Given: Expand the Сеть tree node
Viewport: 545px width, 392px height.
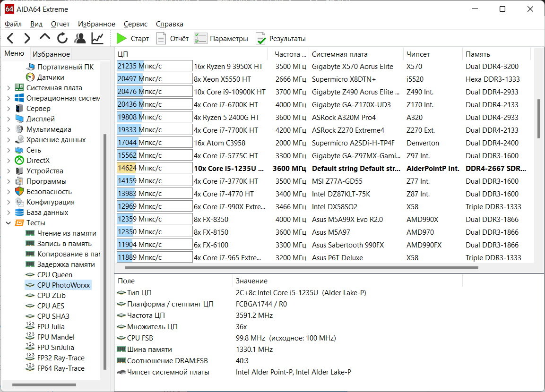Looking at the screenshot, I should click(9, 150).
